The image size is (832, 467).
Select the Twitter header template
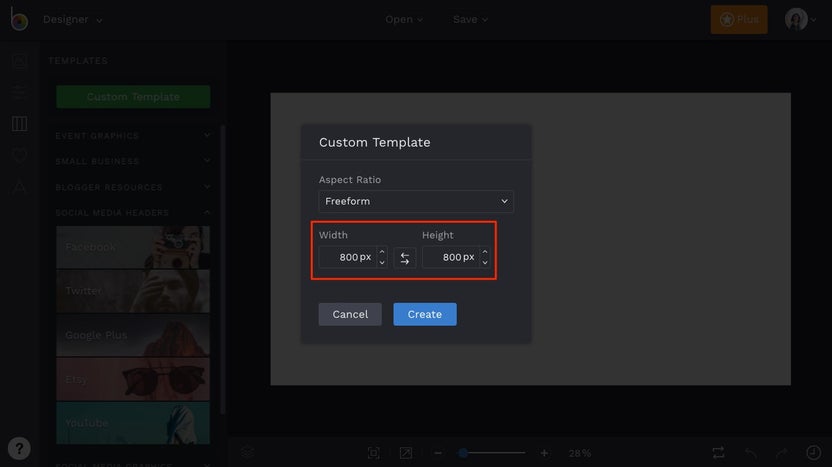[x=133, y=291]
